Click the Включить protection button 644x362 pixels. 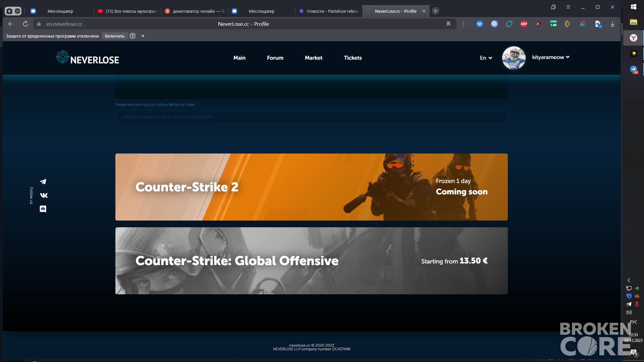coord(115,36)
